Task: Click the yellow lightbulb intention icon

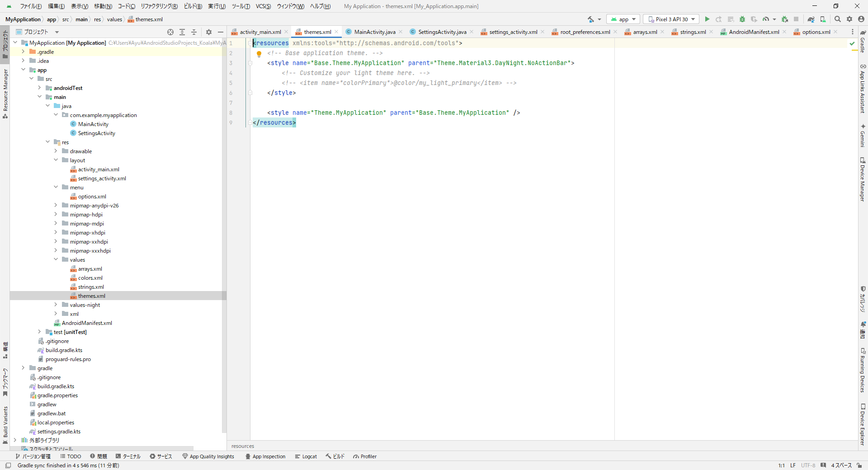Action: pyautogui.click(x=259, y=54)
